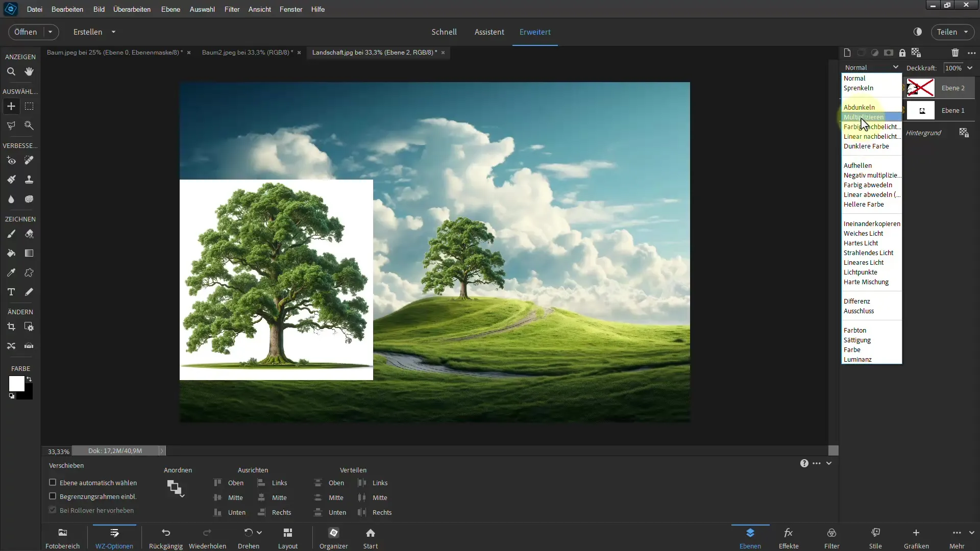Open the Deckkraft opacity slider arrow
The height and width of the screenshot is (551, 980).
[x=970, y=67]
